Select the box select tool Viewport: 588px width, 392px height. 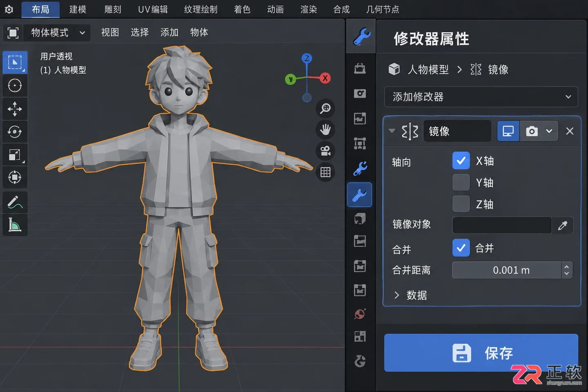(15, 62)
